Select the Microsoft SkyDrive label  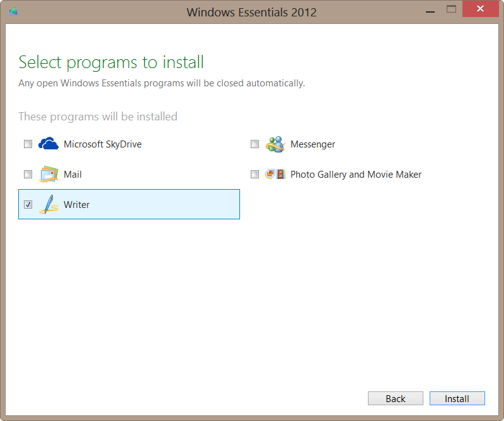[x=103, y=144]
